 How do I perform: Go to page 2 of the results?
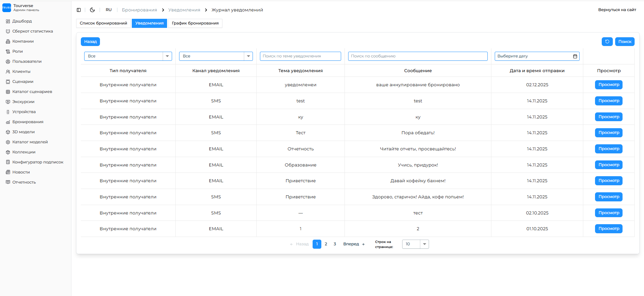click(x=326, y=244)
